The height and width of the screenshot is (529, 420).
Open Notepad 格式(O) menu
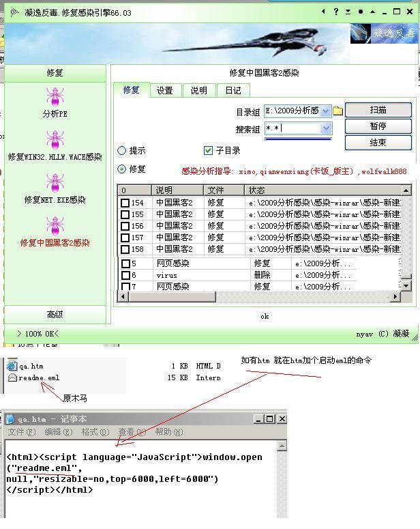[95, 432]
